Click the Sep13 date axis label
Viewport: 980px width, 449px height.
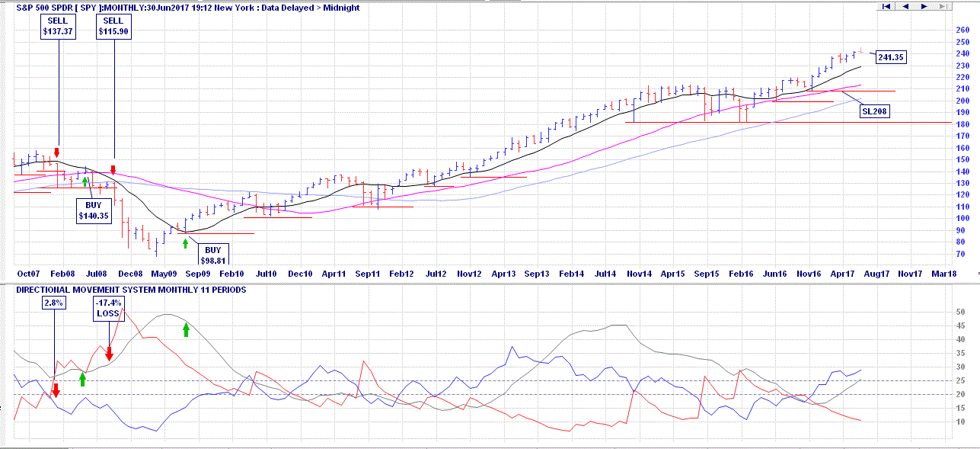(537, 273)
